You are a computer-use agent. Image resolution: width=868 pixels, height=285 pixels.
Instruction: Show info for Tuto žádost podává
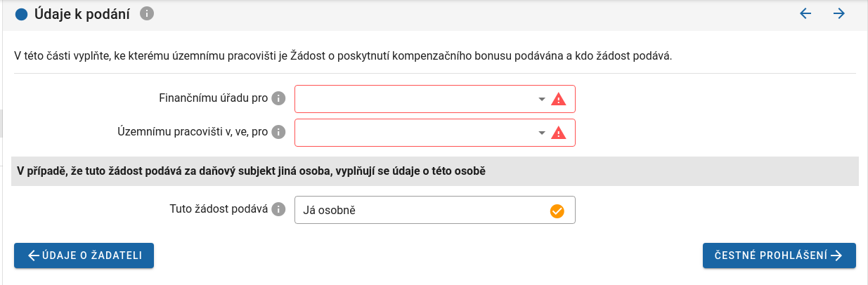pyautogui.click(x=278, y=209)
